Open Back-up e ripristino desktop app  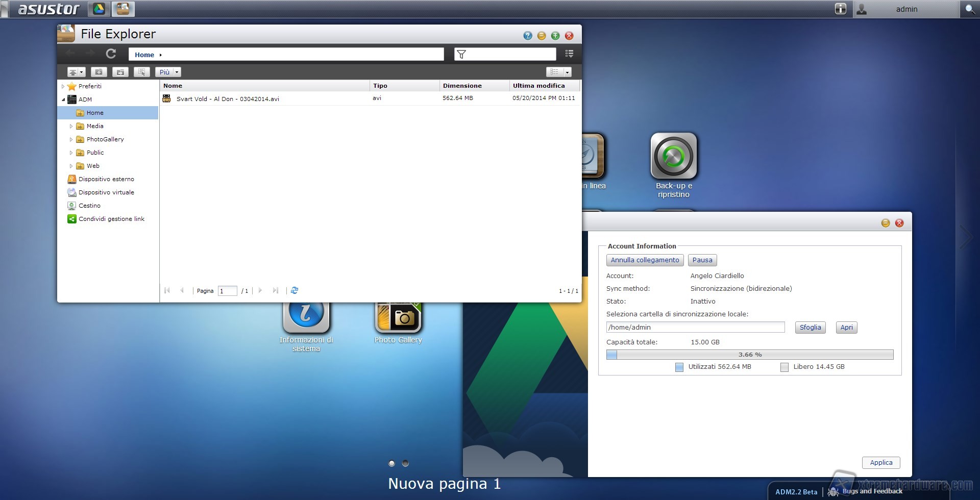pos(674,156)
